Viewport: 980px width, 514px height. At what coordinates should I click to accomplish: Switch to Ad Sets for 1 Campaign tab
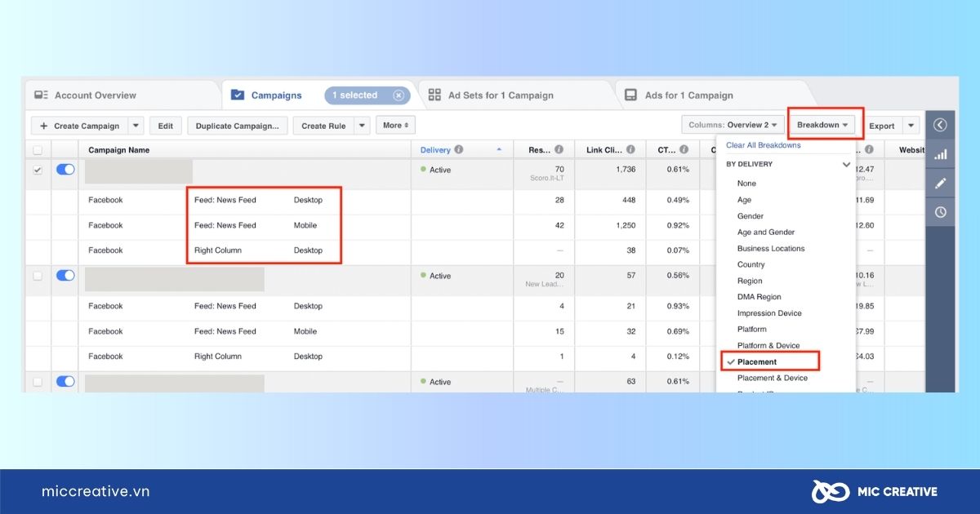514,95
